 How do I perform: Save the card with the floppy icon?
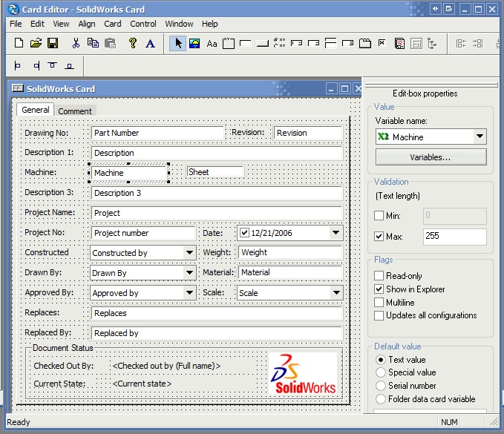click(x=53, y=43)
